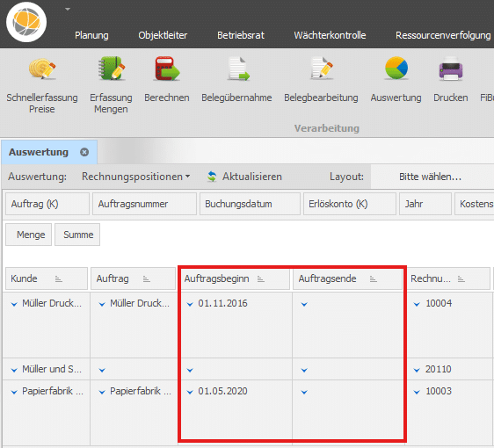Select the invoice number 20110

(439, 369)
